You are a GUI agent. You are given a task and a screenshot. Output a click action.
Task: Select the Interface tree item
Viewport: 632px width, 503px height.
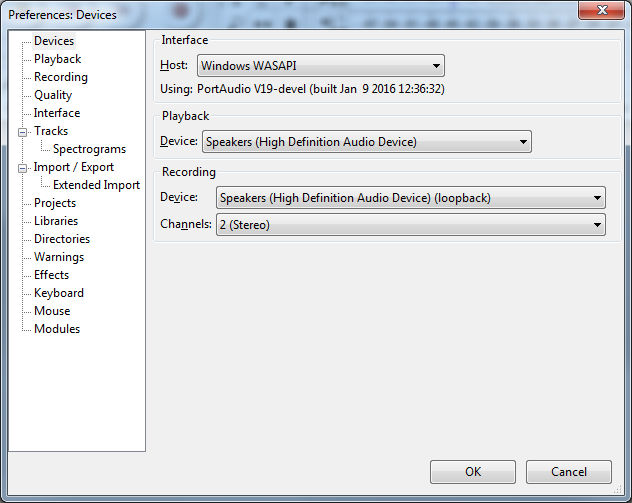(57, 113)
